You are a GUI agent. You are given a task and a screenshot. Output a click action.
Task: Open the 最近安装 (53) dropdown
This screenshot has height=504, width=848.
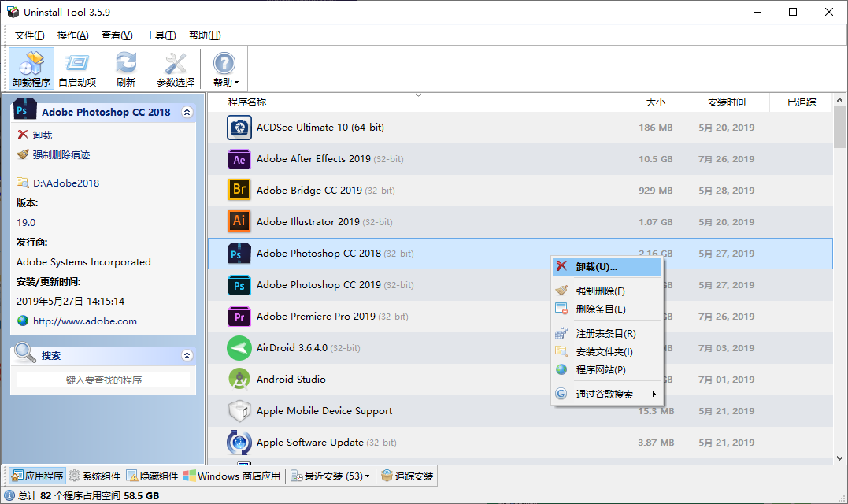[x=331, y=476]
